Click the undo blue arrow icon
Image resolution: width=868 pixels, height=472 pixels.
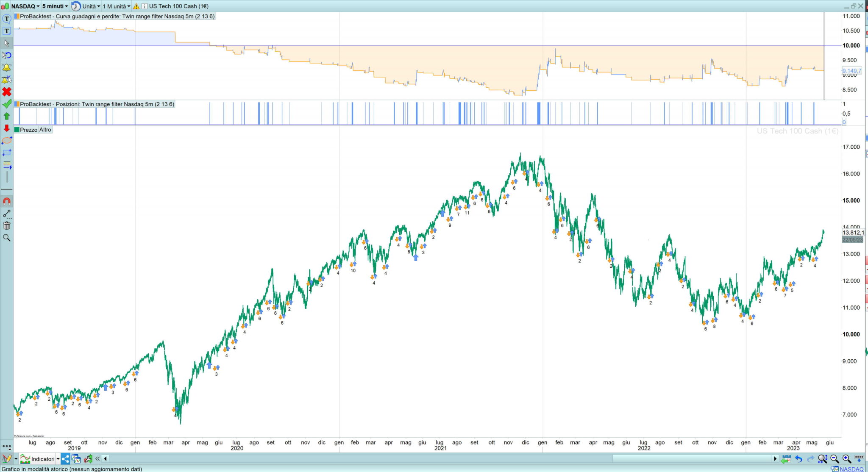click(798, 459)
